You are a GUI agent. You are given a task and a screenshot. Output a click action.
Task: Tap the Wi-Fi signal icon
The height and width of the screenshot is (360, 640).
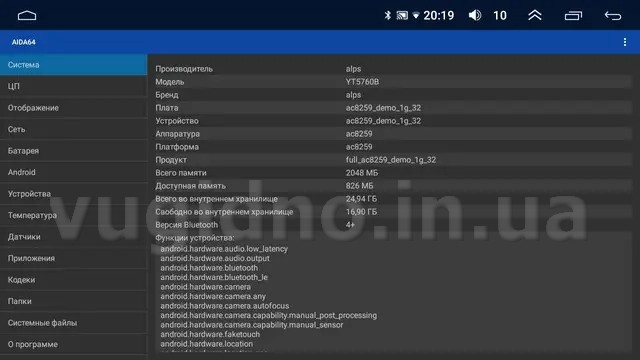pyautogui.click(x=416, y=16)
